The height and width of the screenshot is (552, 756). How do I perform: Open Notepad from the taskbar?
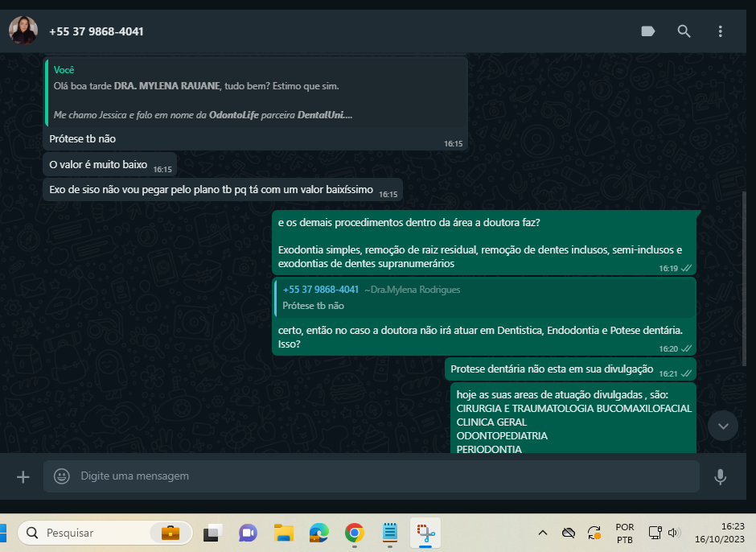tap(390, 533)
